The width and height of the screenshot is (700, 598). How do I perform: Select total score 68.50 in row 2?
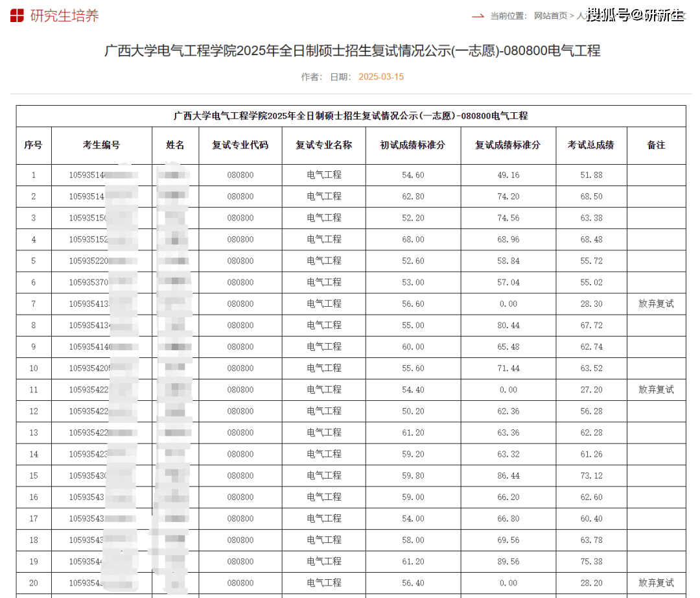tap(591, 197)
